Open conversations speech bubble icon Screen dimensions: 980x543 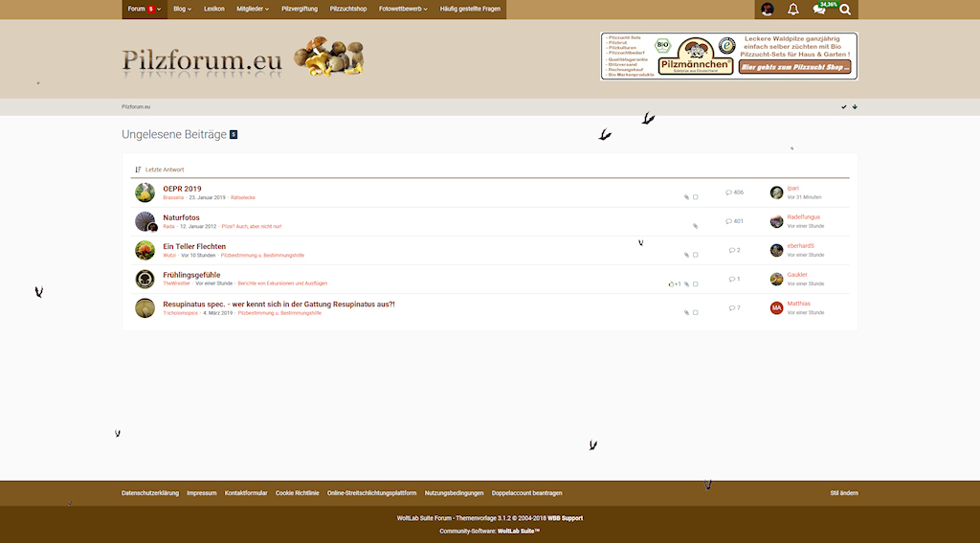pyautogui.click(x=818, y=10)
